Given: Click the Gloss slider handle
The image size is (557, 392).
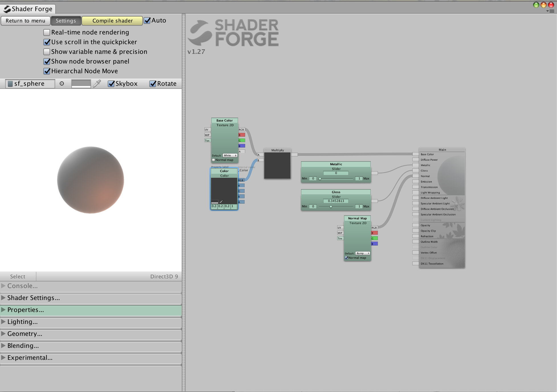Looking at the screenshot, I should pos(331,207).
